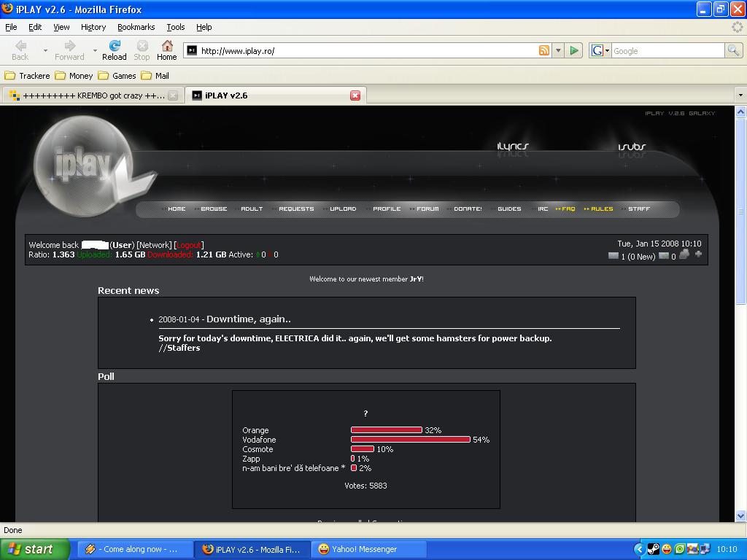This screenshot has height=560, width=747.
Task: Open the History menu
Action: coord(93,27)
